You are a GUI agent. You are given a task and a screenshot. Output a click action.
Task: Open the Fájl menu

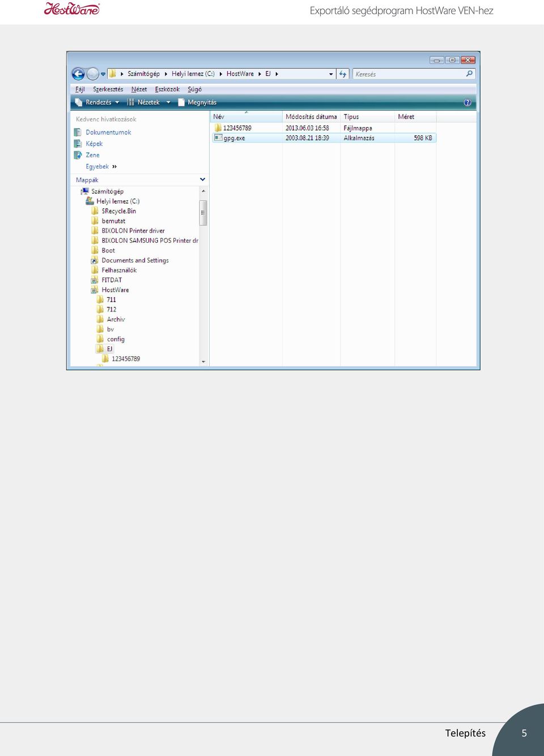tap(80, 89)
